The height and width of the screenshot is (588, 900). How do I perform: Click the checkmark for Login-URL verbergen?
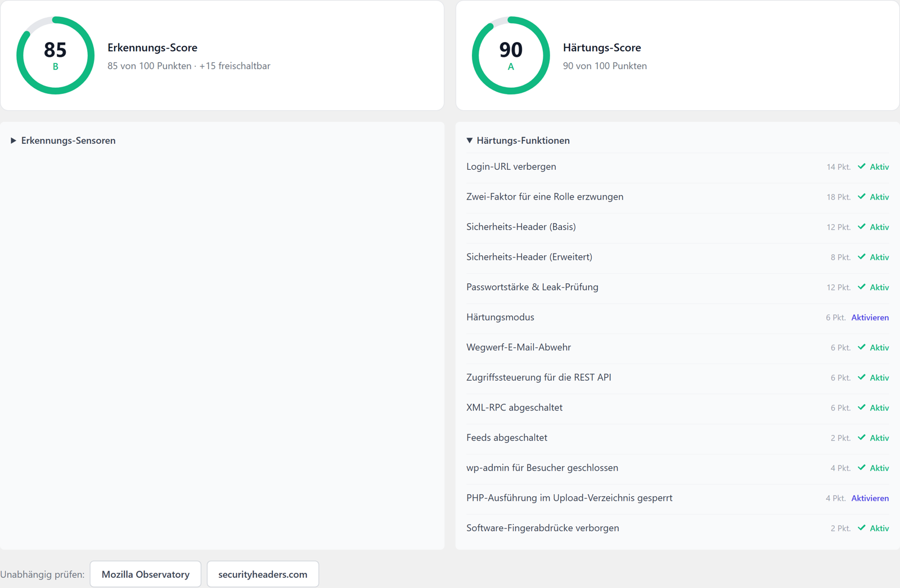click(x=862, y=166)
